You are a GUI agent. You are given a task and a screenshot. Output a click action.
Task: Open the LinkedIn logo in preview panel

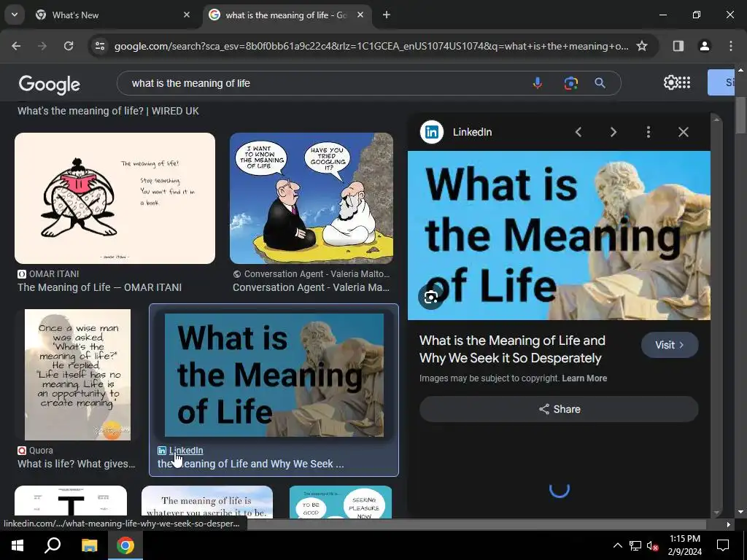432,132
